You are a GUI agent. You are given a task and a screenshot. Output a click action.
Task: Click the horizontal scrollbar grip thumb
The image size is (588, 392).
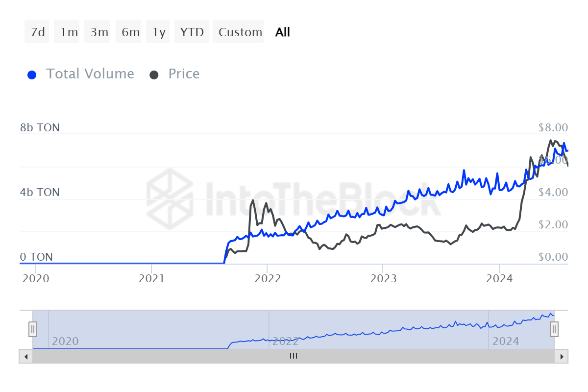point(294,356)
